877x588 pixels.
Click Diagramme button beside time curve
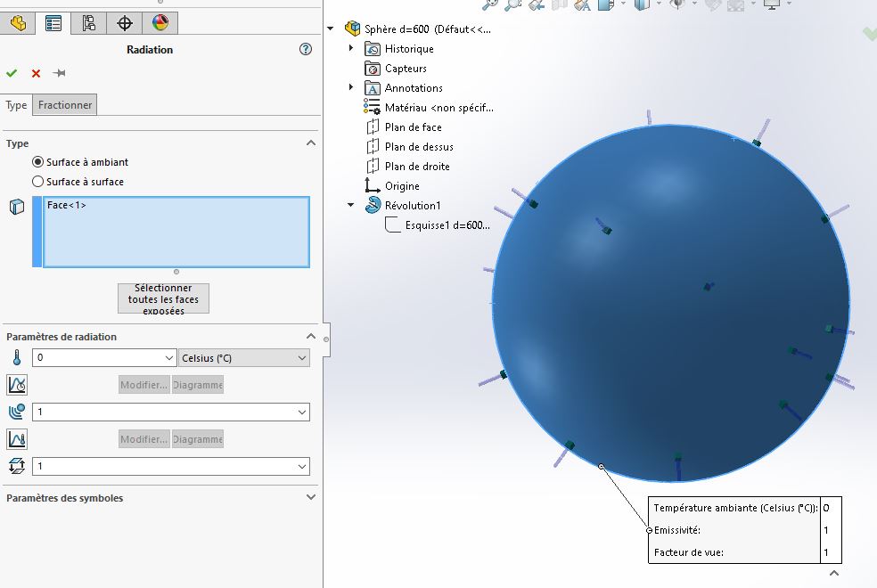coord(198,385)
